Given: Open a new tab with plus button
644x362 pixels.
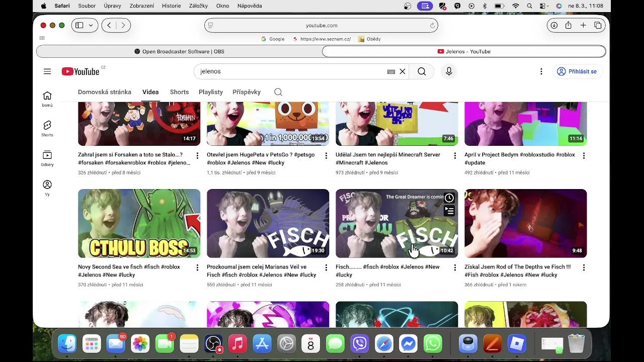Looking at the screenshot, I should 583,25.
